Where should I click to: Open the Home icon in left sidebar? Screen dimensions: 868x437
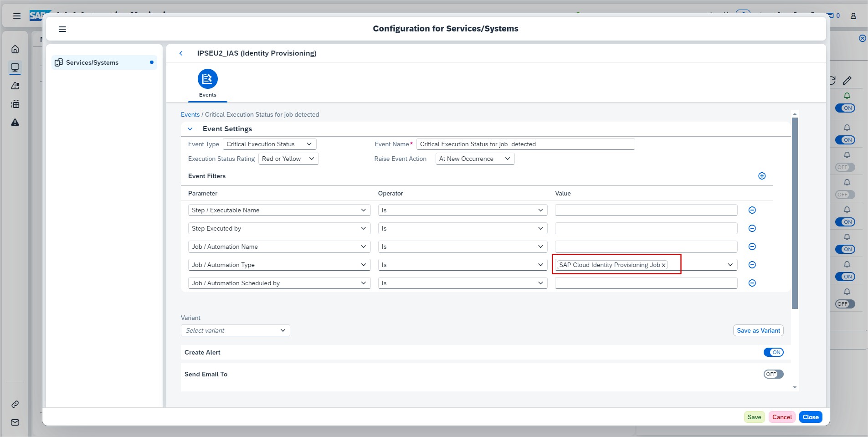15,49
